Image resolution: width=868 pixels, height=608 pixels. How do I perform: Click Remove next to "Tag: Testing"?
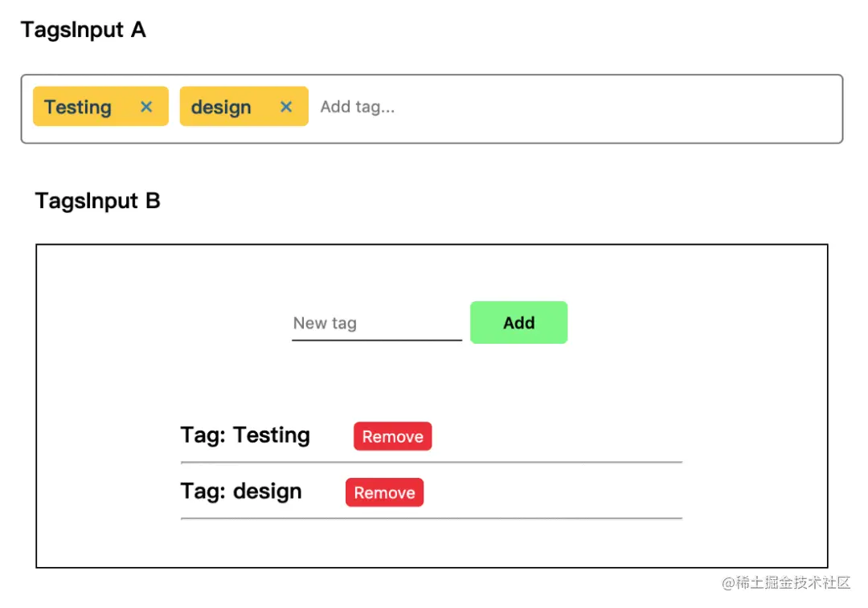point(392,436)
